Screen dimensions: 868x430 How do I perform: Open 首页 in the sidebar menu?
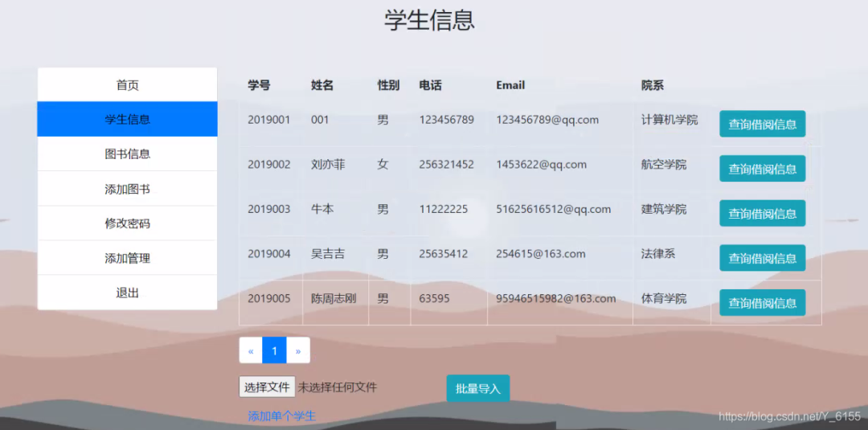127,84
